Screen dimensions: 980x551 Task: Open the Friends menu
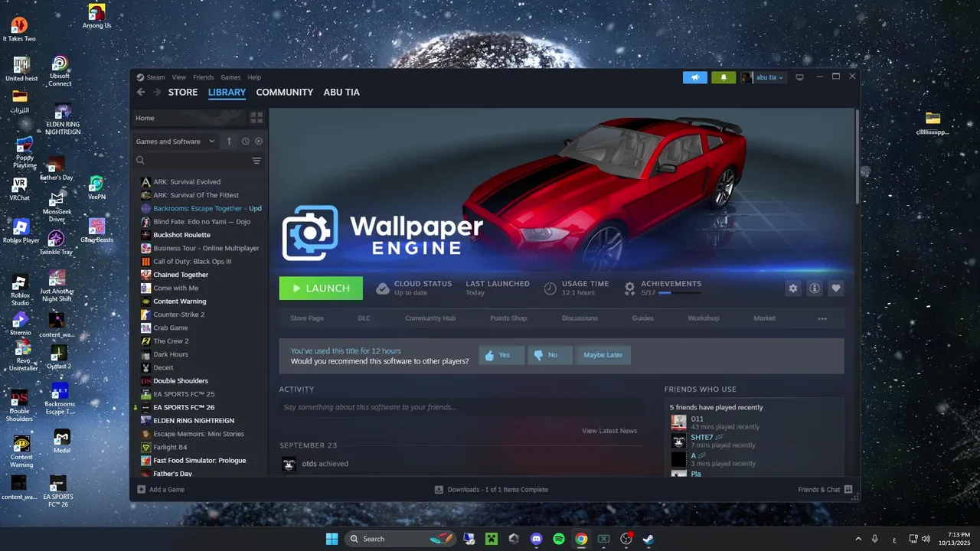tap(204, 77)
